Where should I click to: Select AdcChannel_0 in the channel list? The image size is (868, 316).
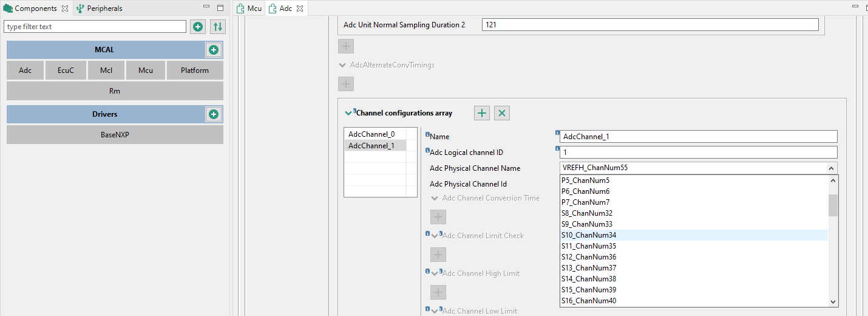click(370, 134)
